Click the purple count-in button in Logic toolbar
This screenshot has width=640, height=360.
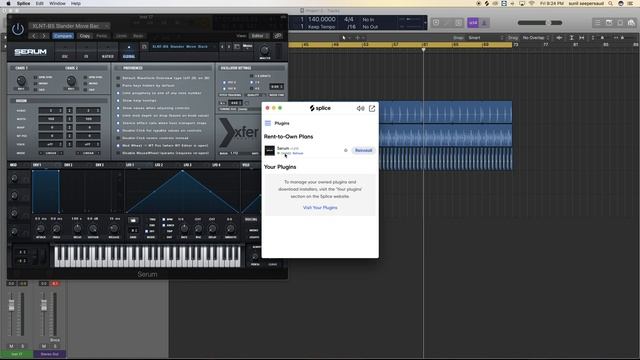pyautogui.click(x=473, y=23)
